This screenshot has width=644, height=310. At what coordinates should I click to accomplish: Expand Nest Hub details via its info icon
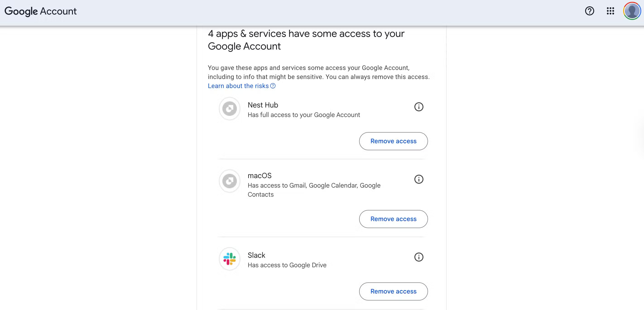419,107
